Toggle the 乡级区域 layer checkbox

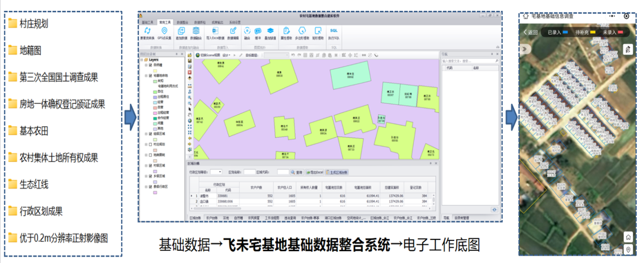(x=150, y=176)
